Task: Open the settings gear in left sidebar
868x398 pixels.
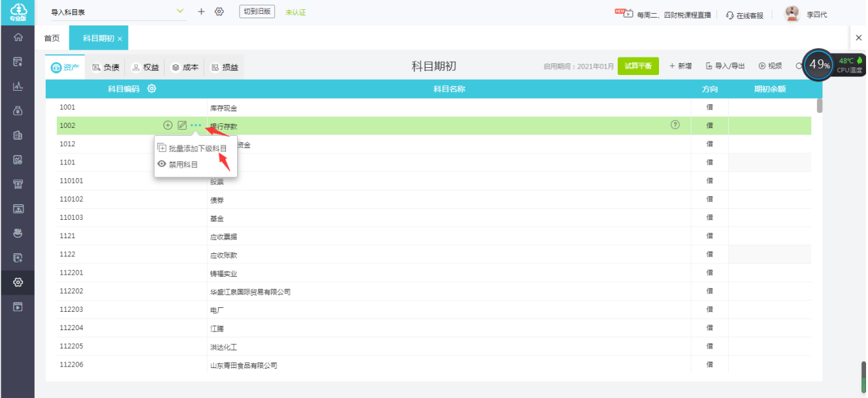Action: pos(18,283)
